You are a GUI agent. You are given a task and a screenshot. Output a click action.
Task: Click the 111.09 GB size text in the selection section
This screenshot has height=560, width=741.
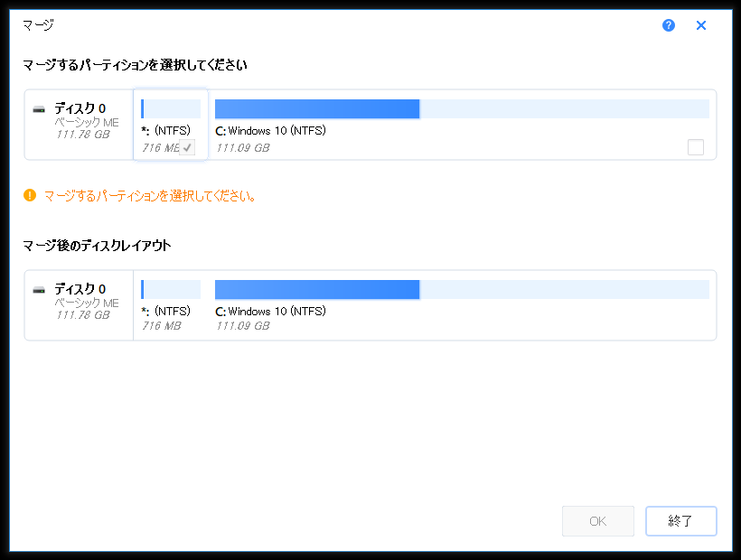242,147
